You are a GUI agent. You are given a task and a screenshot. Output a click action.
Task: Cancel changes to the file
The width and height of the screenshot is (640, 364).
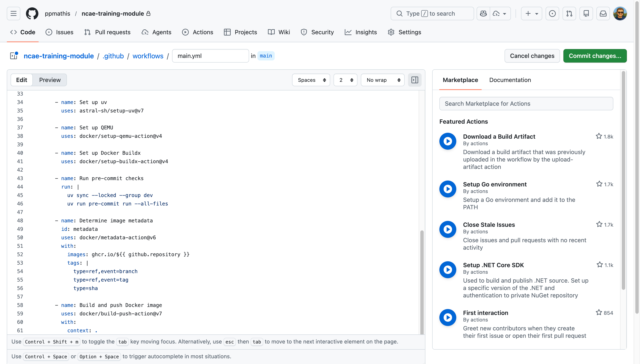pos(532,56)
